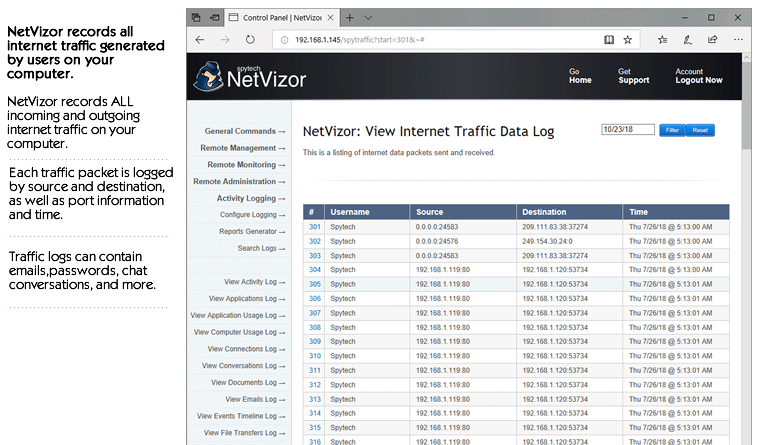Open traffic entry 301 link
The height and width of the screenshot is (445, 761).
[x=314, y=227]
